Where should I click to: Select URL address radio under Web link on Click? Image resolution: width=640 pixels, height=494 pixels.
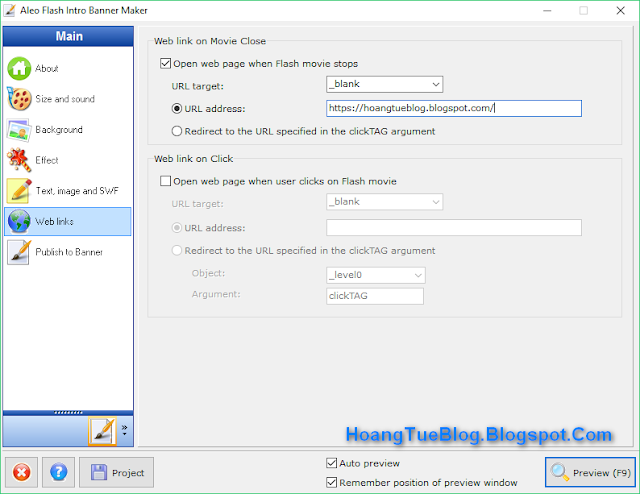pos(176,227)
